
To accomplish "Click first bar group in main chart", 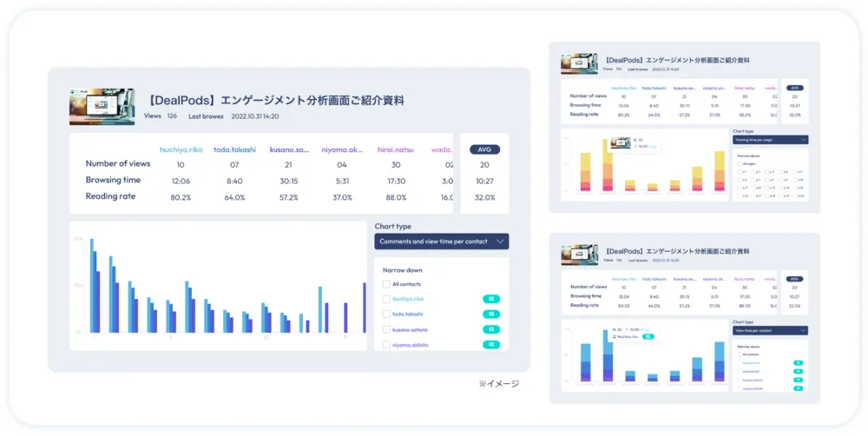I will click(x=95, y=285).
